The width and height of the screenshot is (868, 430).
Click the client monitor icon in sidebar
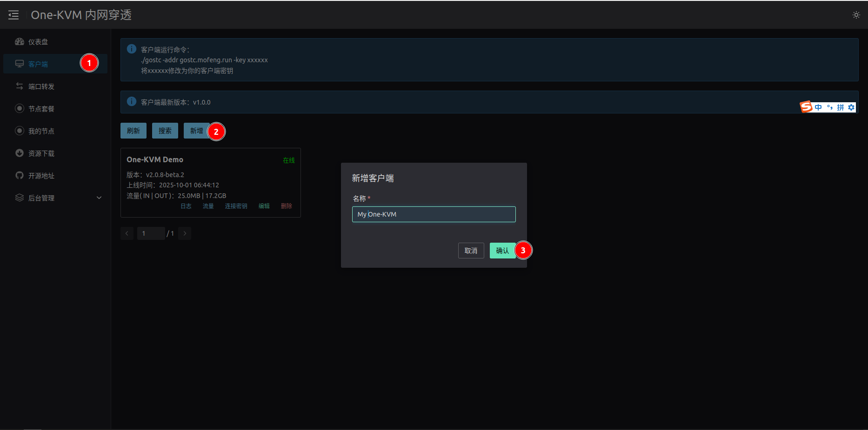point(20,64)
